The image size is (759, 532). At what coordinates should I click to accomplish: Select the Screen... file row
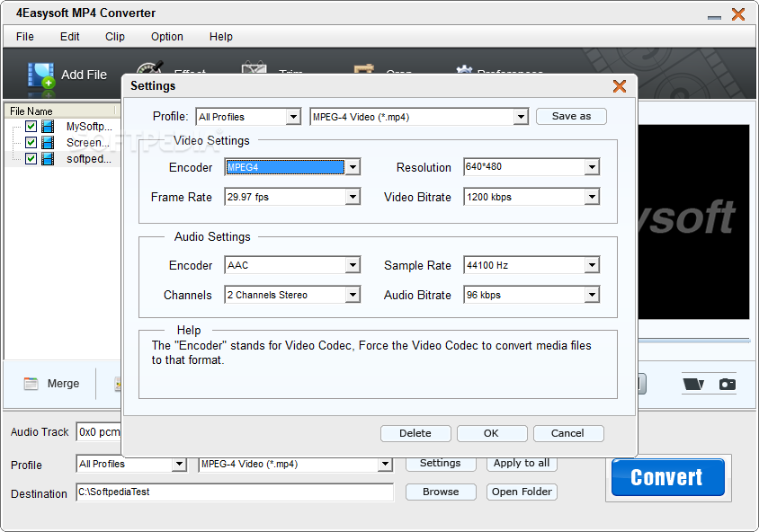[x=63, y=143]
